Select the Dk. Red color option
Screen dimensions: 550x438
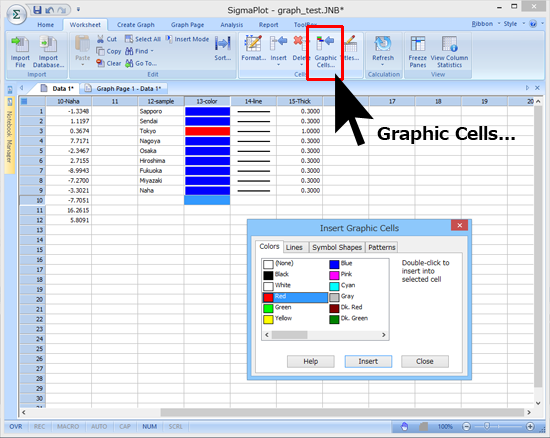click(x=346, y=308)
